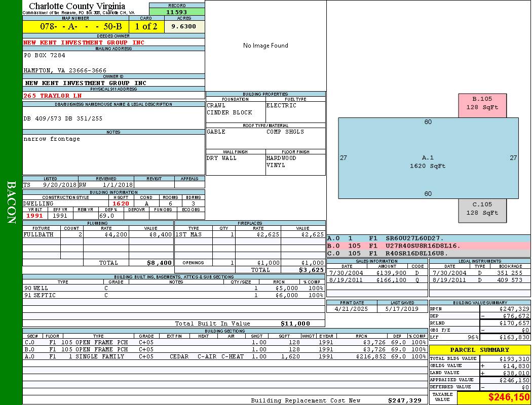The height and width of the screenshot is (405, 532).
Task: Click the card indicator 1 of 2
Action: tap(146, 26)
